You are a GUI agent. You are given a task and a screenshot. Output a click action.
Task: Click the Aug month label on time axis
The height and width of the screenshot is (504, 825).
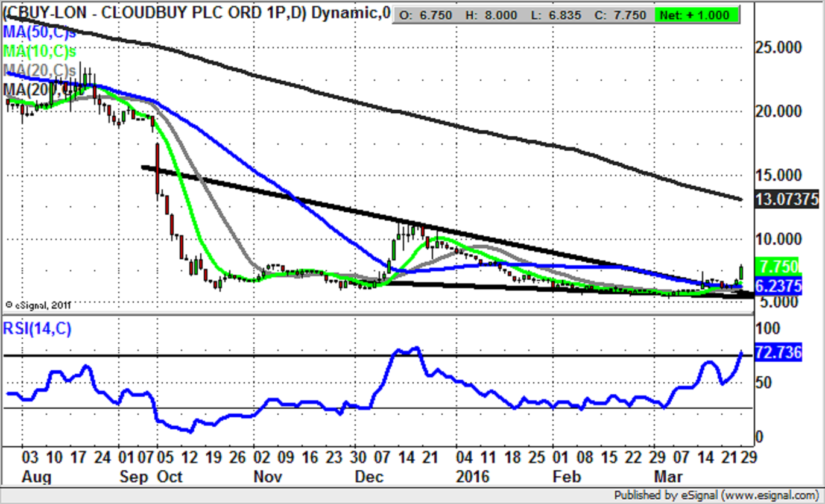[37, 476]
